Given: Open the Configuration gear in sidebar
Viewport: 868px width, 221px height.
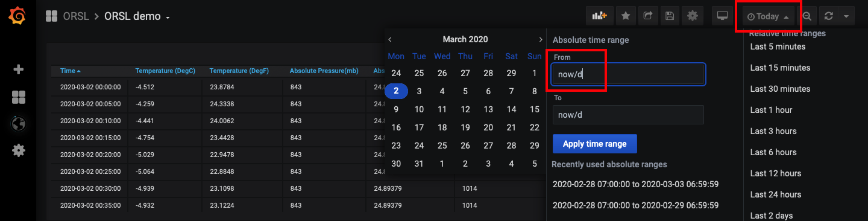Looking at the screenshot, I should 18,150.
